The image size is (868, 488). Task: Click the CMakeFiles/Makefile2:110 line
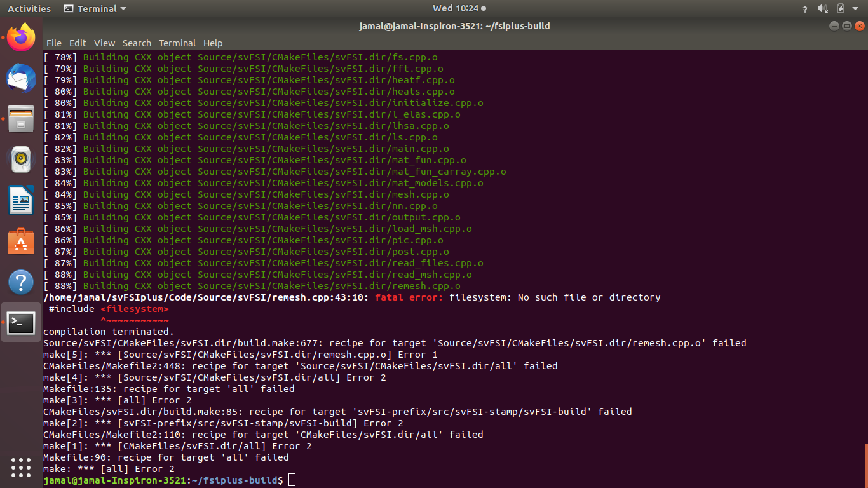263,435
